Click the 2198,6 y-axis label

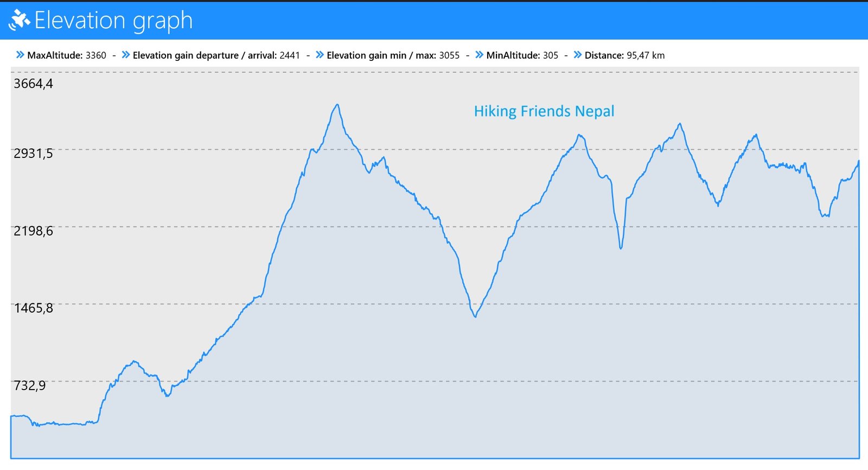coord(33,231)
